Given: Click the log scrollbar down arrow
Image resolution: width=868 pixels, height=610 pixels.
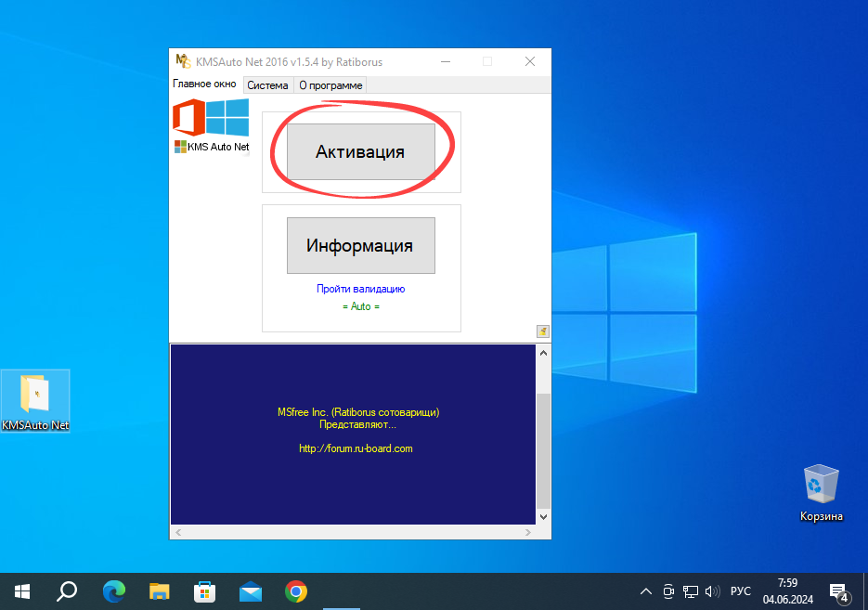Looking at the screenshot, I should (x=544, y=516).
